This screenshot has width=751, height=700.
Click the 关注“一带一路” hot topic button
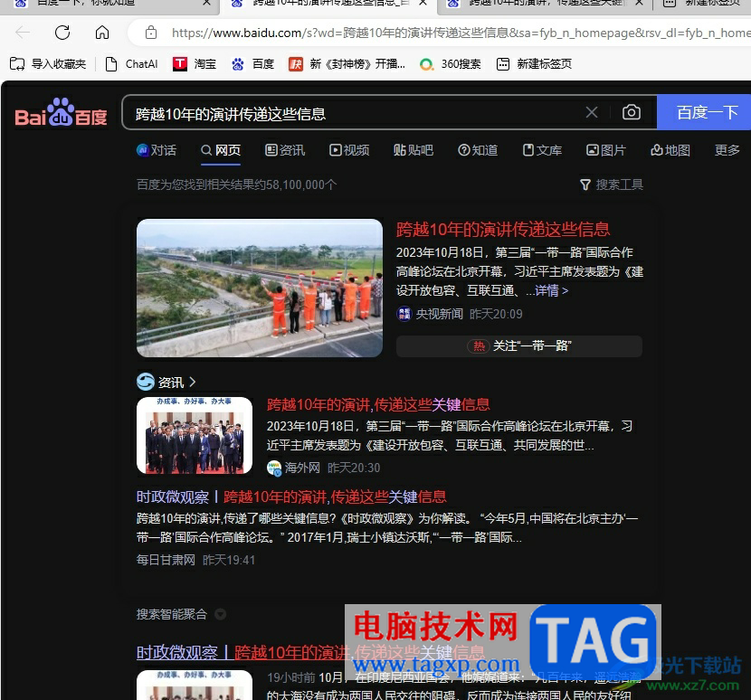519,345
